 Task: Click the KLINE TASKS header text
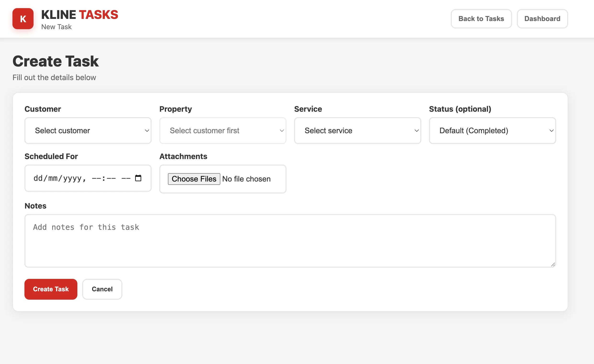pos(80,14)
